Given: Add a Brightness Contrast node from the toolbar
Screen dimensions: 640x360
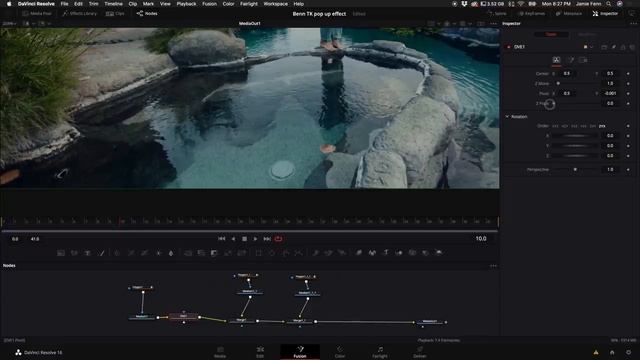Looking at the screenshot, I should pos(158,253).
